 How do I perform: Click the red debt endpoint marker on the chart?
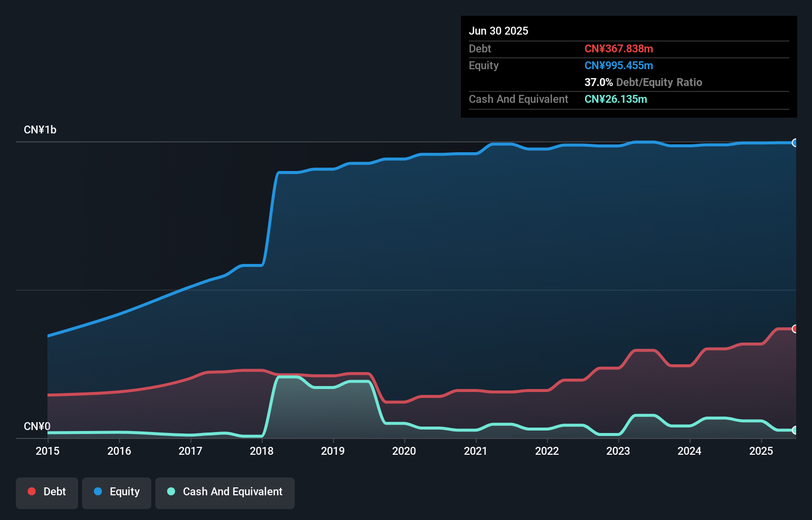(x=795, y=328)
